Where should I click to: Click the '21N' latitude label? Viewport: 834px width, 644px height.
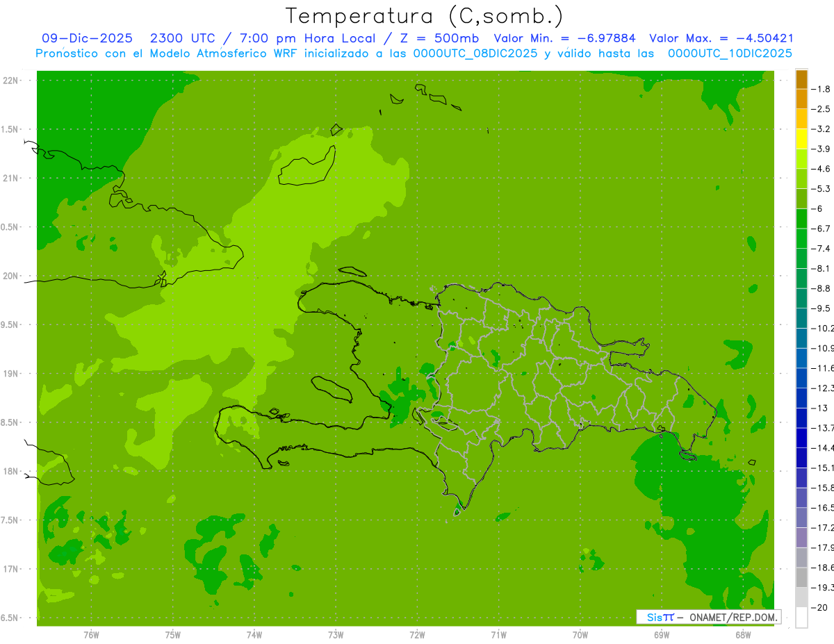[10, 178]
